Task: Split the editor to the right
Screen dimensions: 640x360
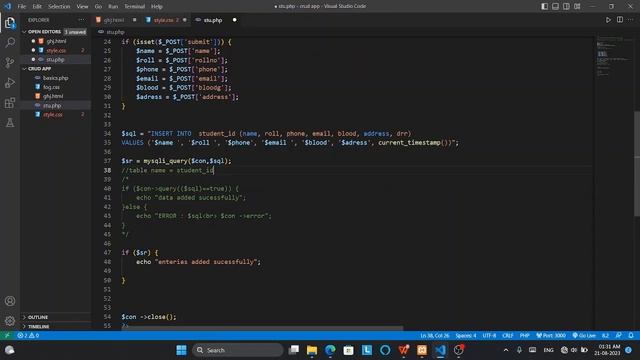Action: pos(620,20)
